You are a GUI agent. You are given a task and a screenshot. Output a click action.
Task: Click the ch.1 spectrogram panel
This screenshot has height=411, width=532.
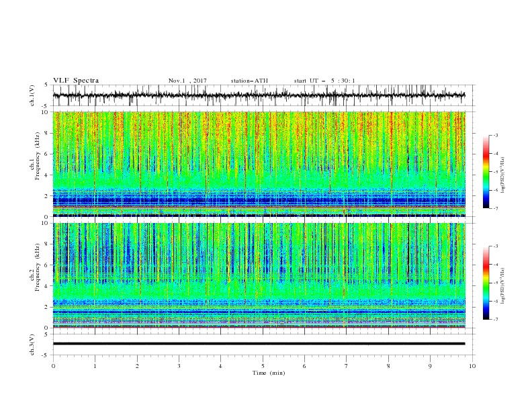click(259, 164)
